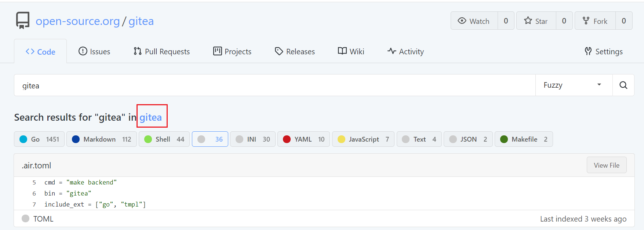Click the blue Go color dot
This screenshot has height=230, width=644.
click(23, 139)
